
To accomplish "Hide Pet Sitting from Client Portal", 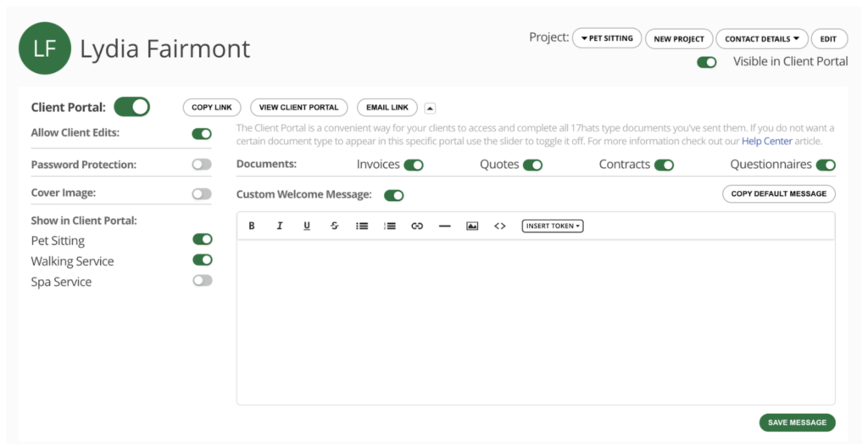I will point(202,239).
